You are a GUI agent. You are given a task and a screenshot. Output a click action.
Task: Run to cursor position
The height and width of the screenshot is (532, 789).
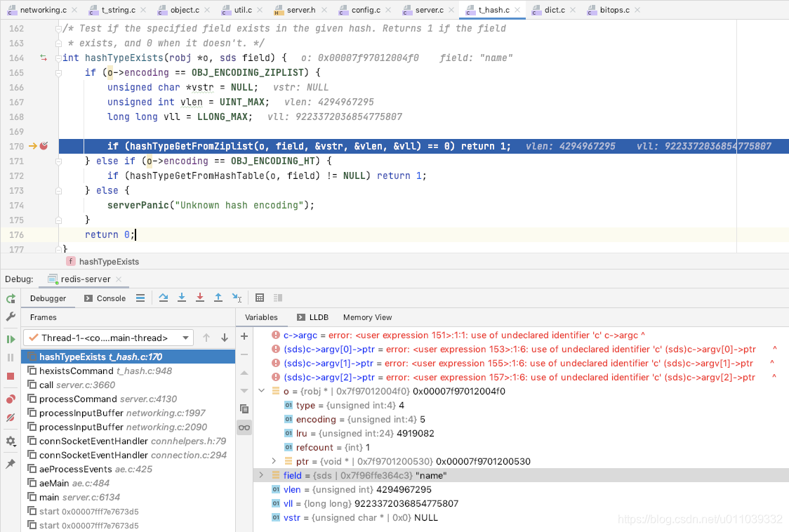click(x=237, y=298)
